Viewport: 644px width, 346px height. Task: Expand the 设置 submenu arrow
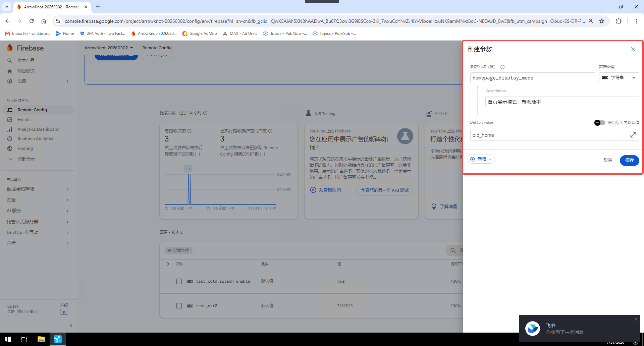point(67,81)
